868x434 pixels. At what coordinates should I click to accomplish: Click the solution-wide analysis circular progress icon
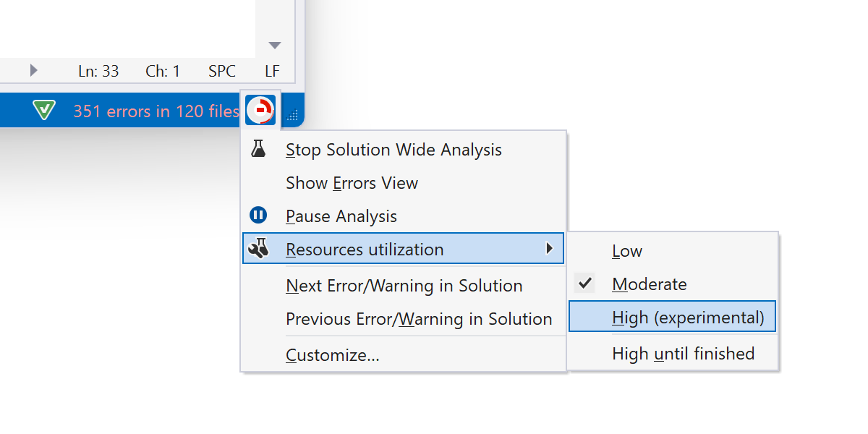[260, 110]
